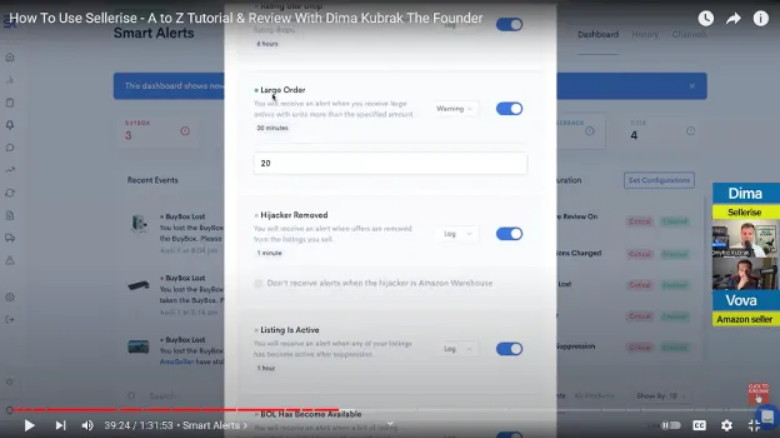Click Watch later clock icon
The width and height of the screenshot is (780, 438).
coord(706,18)
